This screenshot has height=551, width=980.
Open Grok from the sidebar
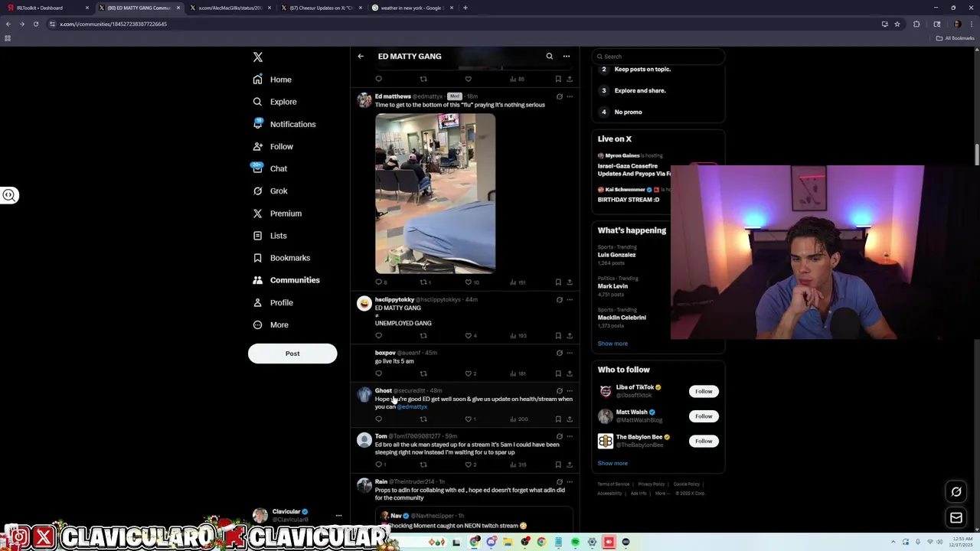coord(269,191)
